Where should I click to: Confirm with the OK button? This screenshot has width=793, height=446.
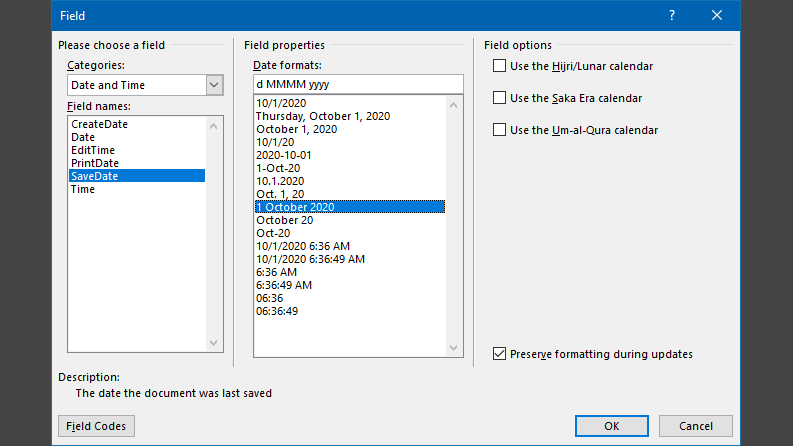611,426
